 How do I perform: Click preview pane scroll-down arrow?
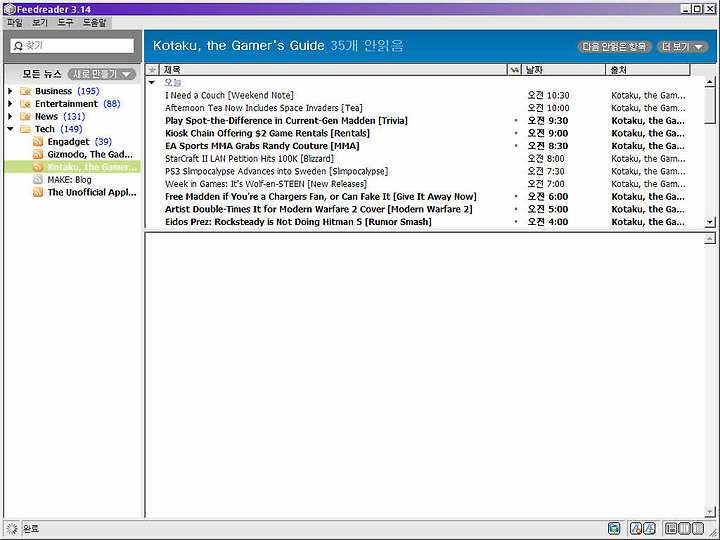[x=710, y=511]
